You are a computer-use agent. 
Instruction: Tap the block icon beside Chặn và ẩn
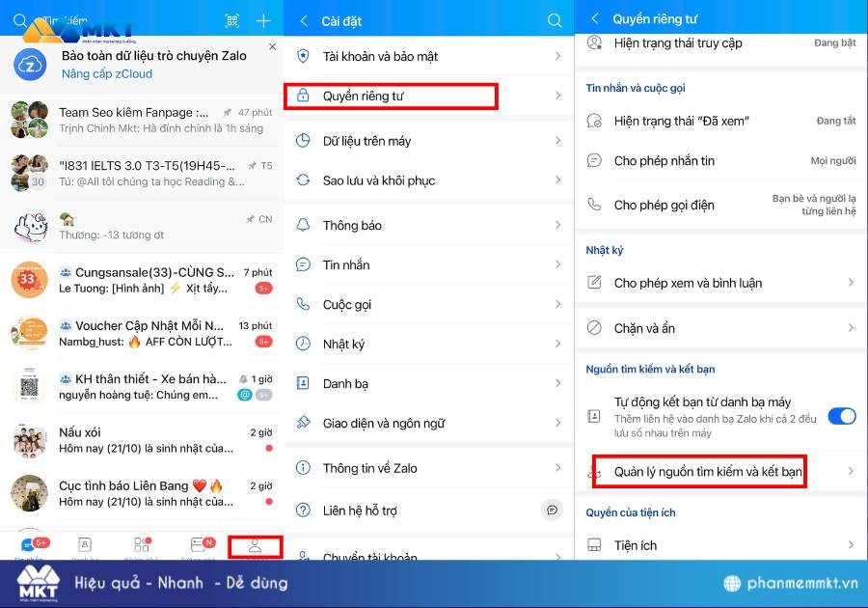[594, 328]
